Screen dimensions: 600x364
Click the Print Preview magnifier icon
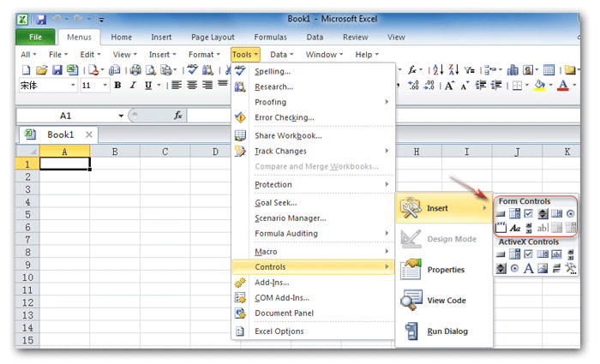(151, 70)
